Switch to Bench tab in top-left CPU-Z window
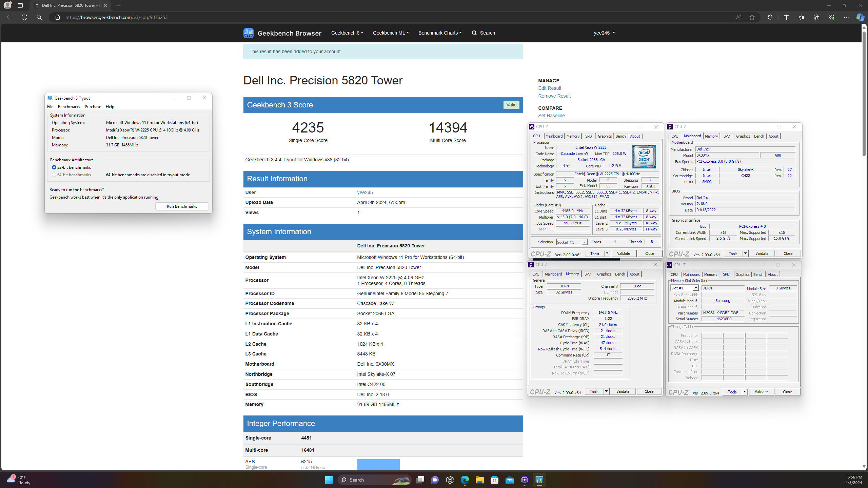868x488 pixels. click(620, 136)
